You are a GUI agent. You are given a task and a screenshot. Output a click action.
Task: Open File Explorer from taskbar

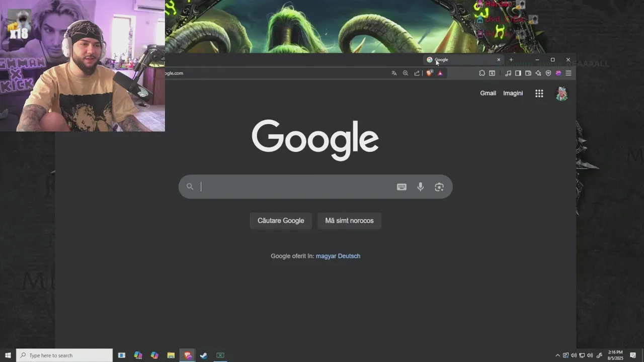click(x=171, y=355)
